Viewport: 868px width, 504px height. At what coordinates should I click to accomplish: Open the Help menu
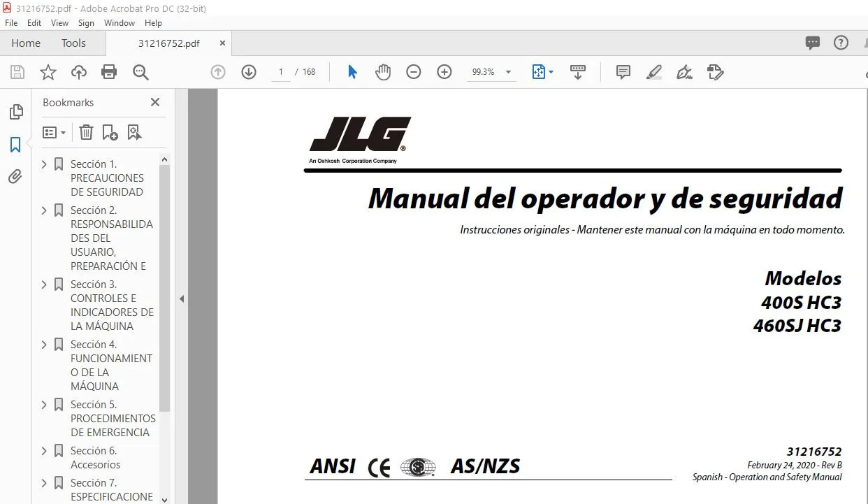(153, 23)
